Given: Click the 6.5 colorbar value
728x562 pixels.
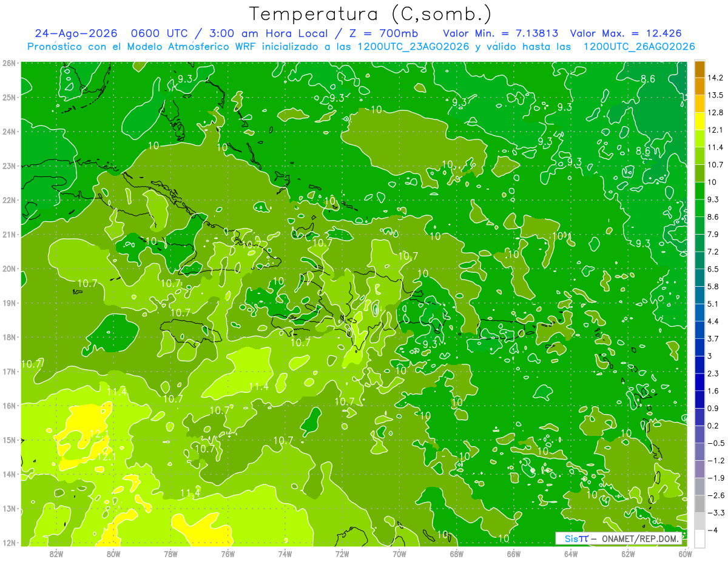Looking at the screenshot, I should (713, 269).
